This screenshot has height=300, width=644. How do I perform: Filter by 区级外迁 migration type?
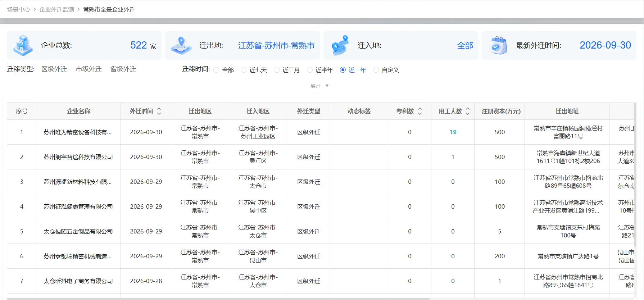pyautogui.click(x=54, y=69)
